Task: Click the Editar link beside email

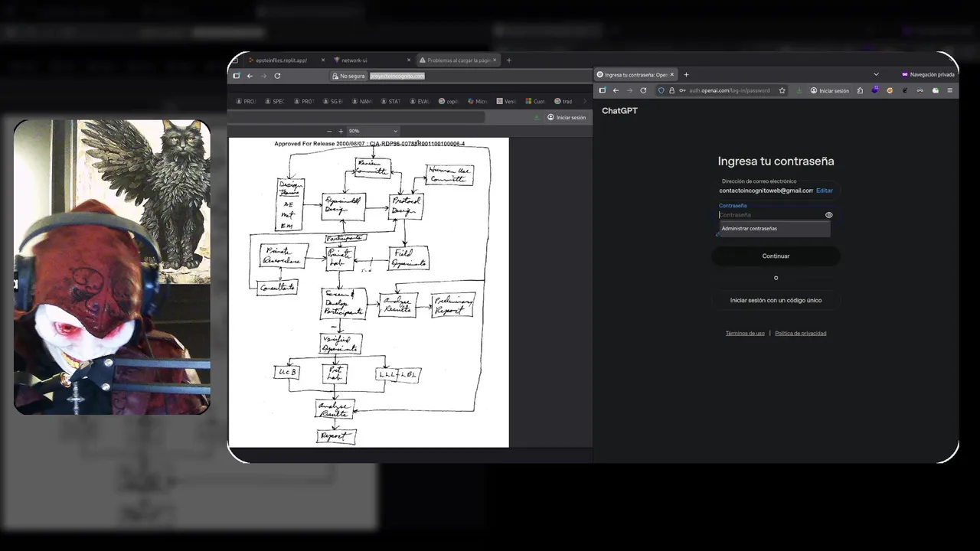Action: point(824,191)
